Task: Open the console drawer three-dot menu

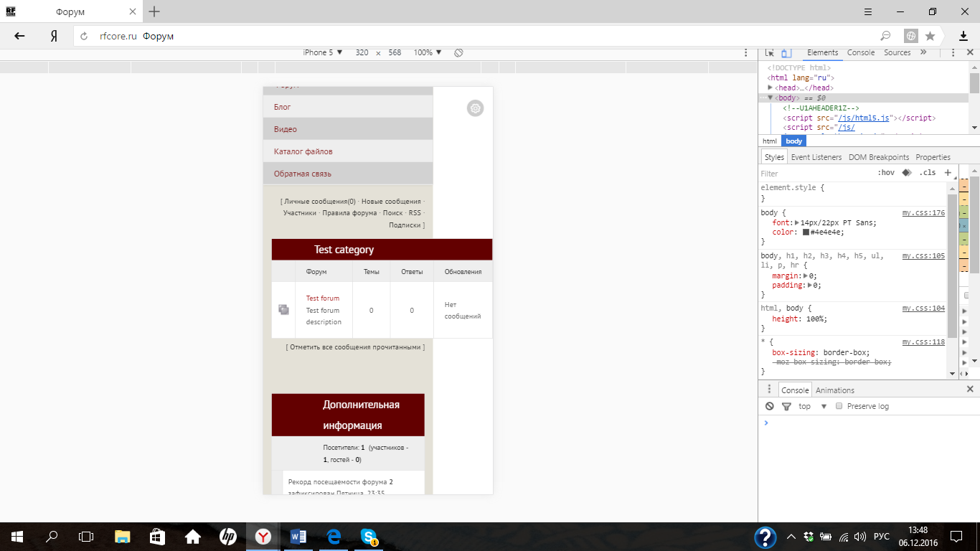Action: click(770, 390)
